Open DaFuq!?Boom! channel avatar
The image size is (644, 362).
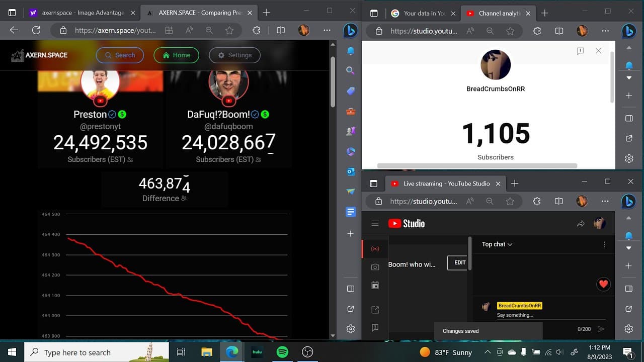click(229, 83)
